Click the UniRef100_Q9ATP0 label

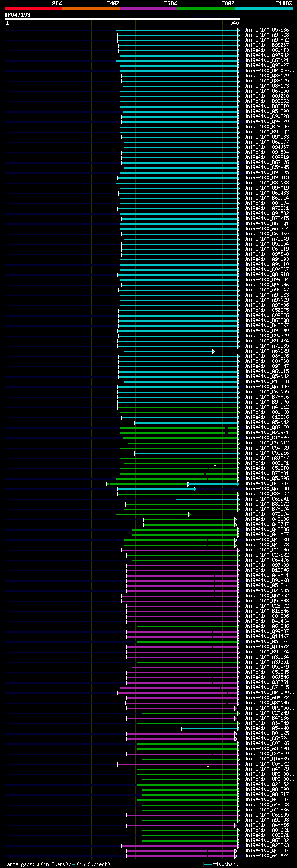(266, 121)
